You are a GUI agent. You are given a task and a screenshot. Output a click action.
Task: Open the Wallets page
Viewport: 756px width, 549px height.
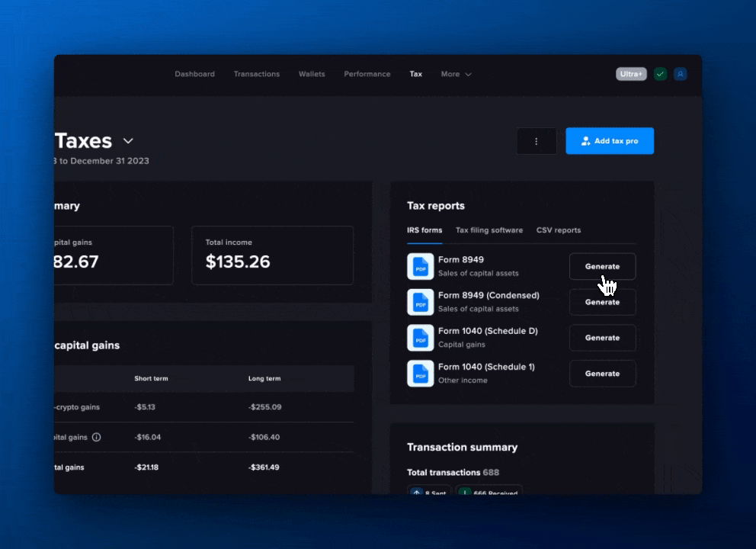(312, 74)
